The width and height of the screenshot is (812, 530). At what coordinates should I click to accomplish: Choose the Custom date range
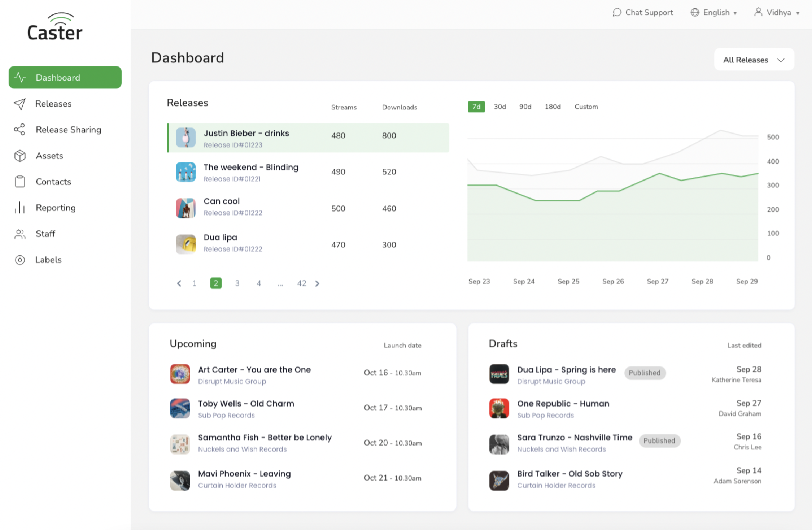[586, 107]
